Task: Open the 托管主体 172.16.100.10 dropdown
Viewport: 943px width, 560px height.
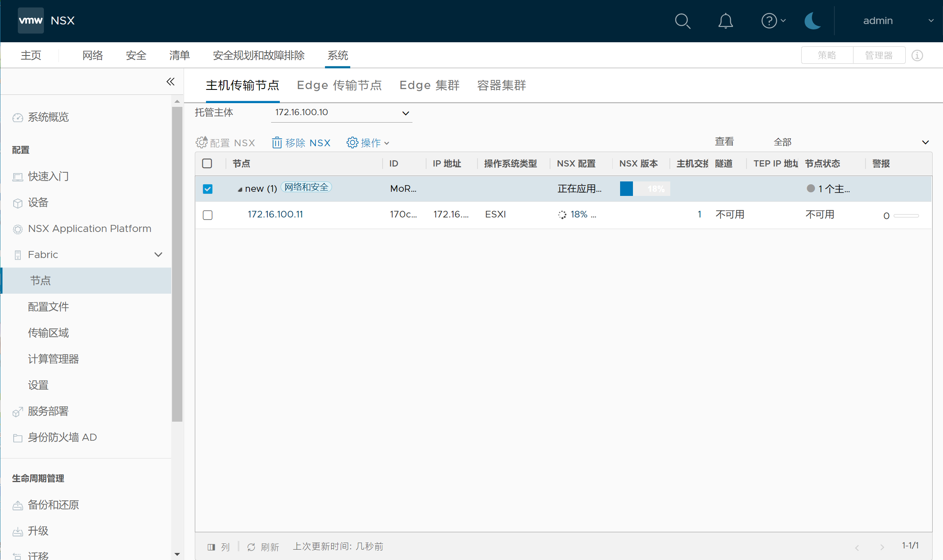Action: pos(341,113)
